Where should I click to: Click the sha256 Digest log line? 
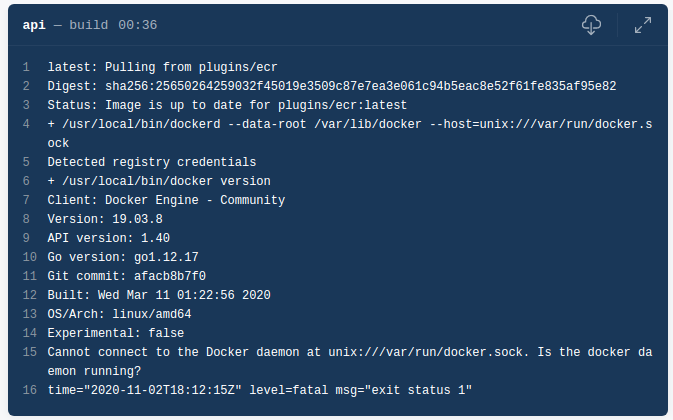[331, 86]
